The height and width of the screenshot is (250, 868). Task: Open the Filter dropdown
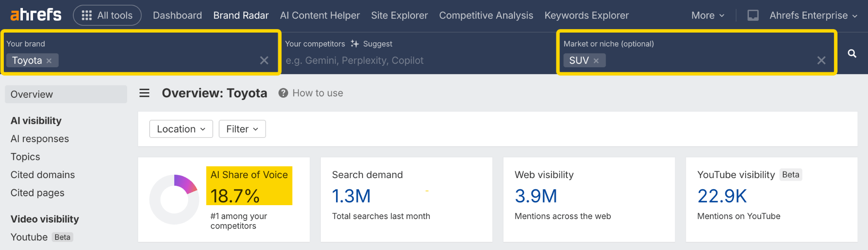point(242,129)
